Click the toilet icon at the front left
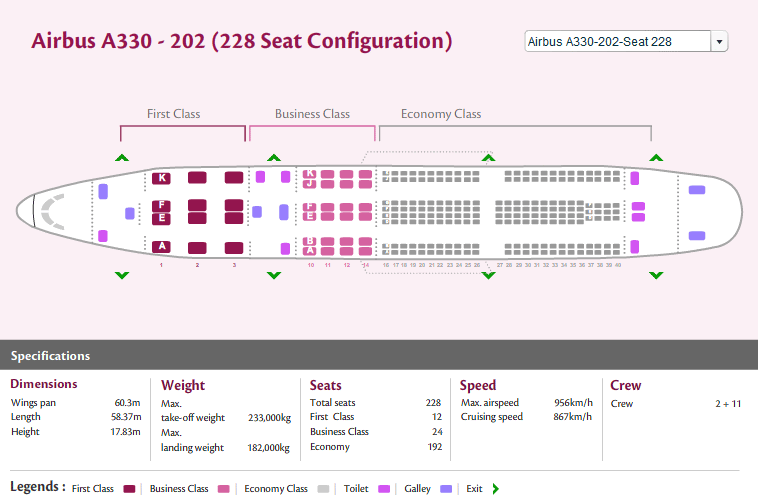The image size is (758, 498). coord(103,236)
